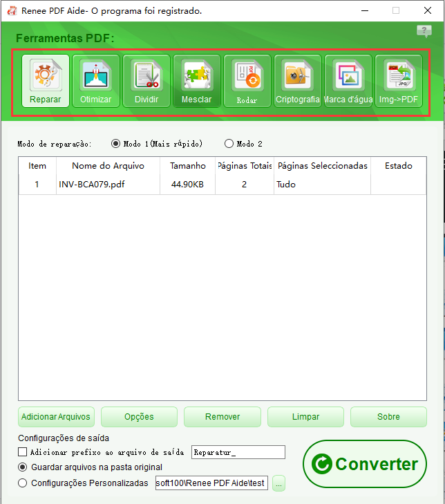
Task: Choose the Dividir PDF tool
Action: tap(146, 81)
